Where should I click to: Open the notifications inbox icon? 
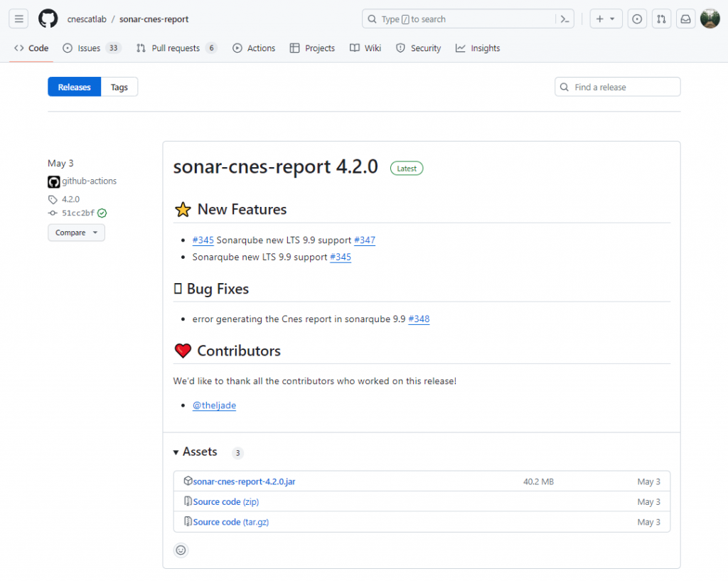coord(685,19)
